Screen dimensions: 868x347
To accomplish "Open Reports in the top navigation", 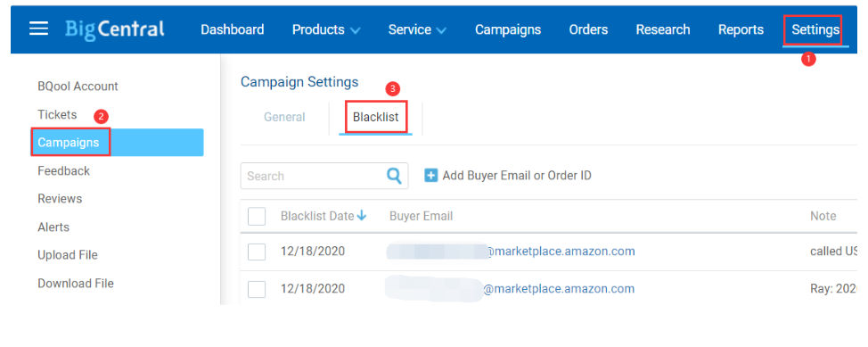I will click(x=741, y=29).
